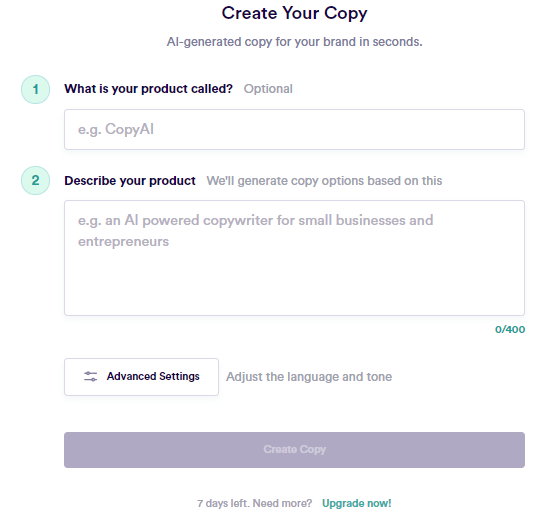
Task: Click the '7 days left. Need more?' text
Action: (255, 503)
